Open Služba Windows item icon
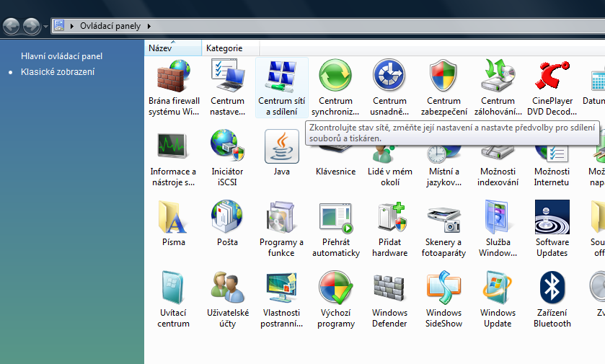This screenshot has height=364, width=605. point(498,217)
